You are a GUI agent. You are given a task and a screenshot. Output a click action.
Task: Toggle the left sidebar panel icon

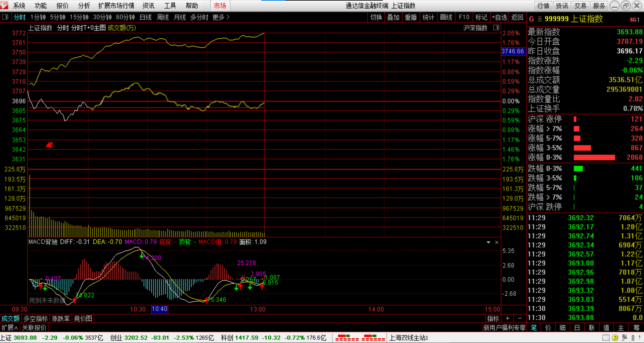click(x=5, y=17)
